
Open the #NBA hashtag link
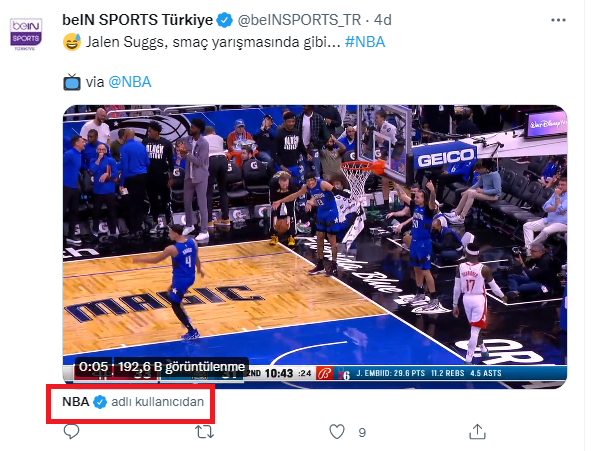[x=365, y=42]
